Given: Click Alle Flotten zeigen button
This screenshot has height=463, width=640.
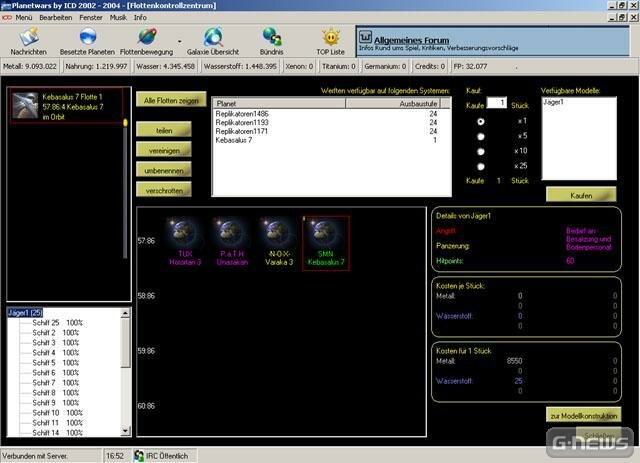Looking at the screenshot, I should 171,100.
